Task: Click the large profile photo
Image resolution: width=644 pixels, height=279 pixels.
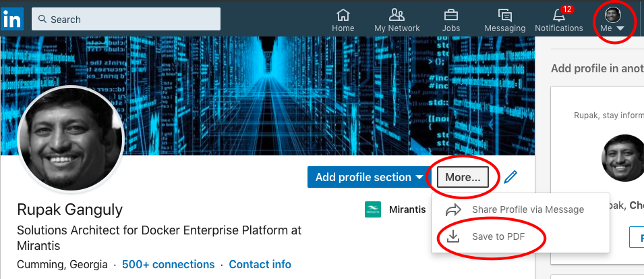Action: (x=71, y=138)
